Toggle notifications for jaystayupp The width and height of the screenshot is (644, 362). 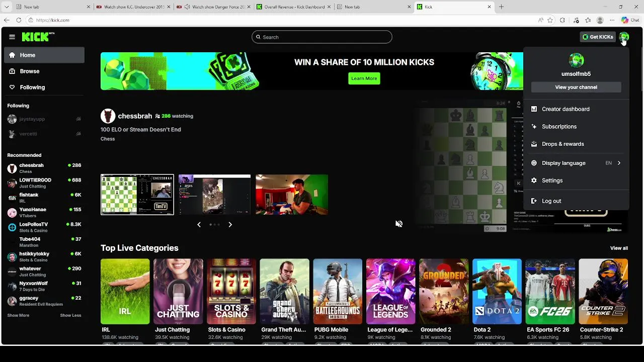tap(78, 119)
